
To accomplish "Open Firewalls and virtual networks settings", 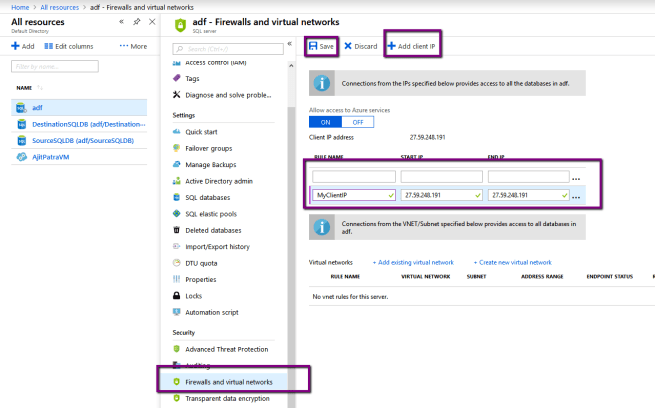I will click(229, 382).
